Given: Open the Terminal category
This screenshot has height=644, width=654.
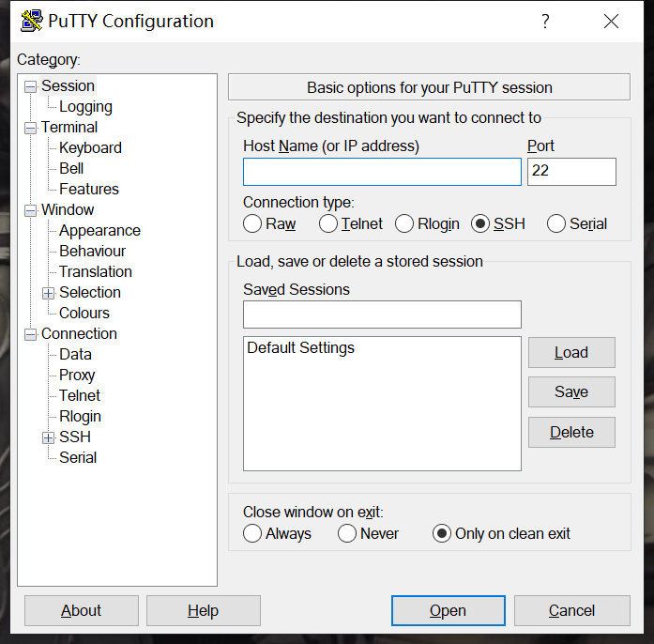Looking at the screenshot, I should tap(69, 128).
